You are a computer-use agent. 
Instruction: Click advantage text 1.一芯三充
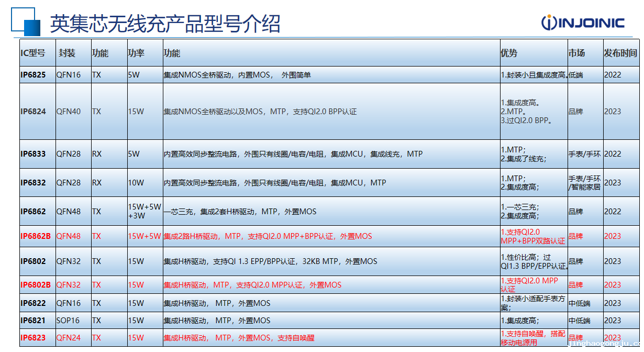520,207
